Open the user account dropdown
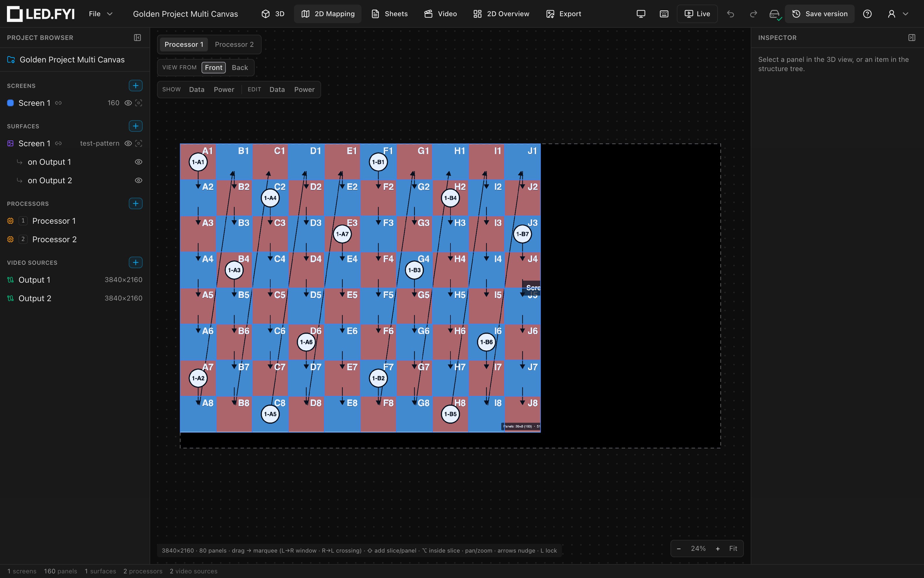The image size is (924, 578). tap(898, 14)
